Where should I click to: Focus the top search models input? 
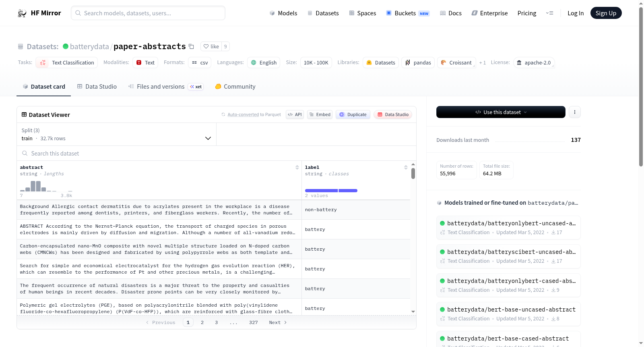point(148,13)
